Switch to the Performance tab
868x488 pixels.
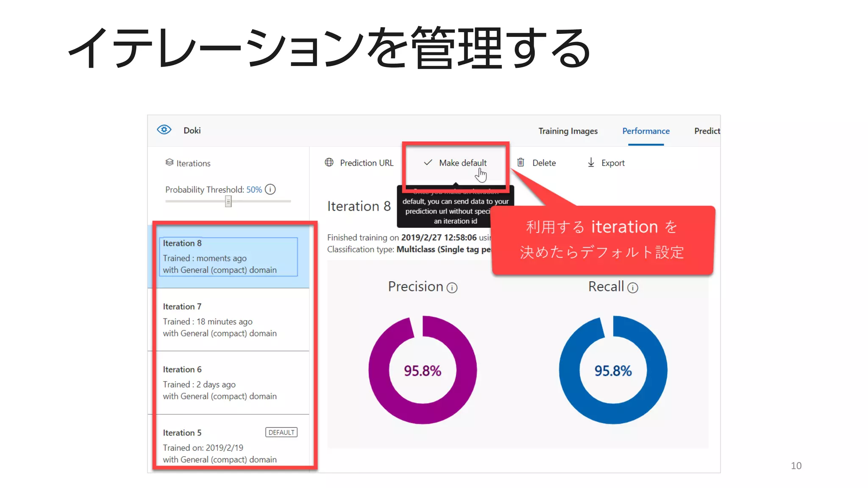pos(646,131)
